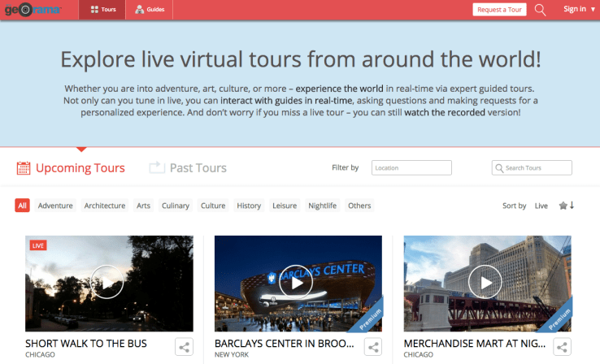The image size is (600, 364).
Task: Filter tours by Architecture
Action: click(x=104, y=206)
